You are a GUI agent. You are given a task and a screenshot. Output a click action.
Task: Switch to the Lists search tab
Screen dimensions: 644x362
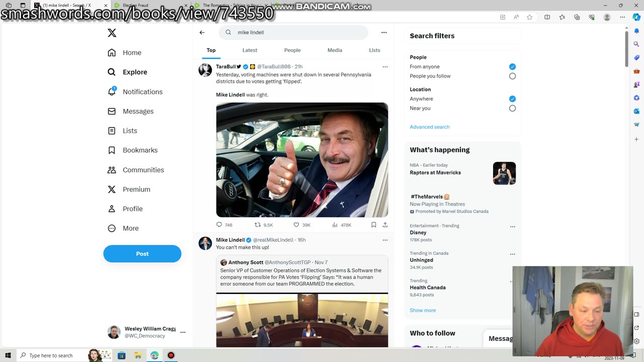click(374, 50)
